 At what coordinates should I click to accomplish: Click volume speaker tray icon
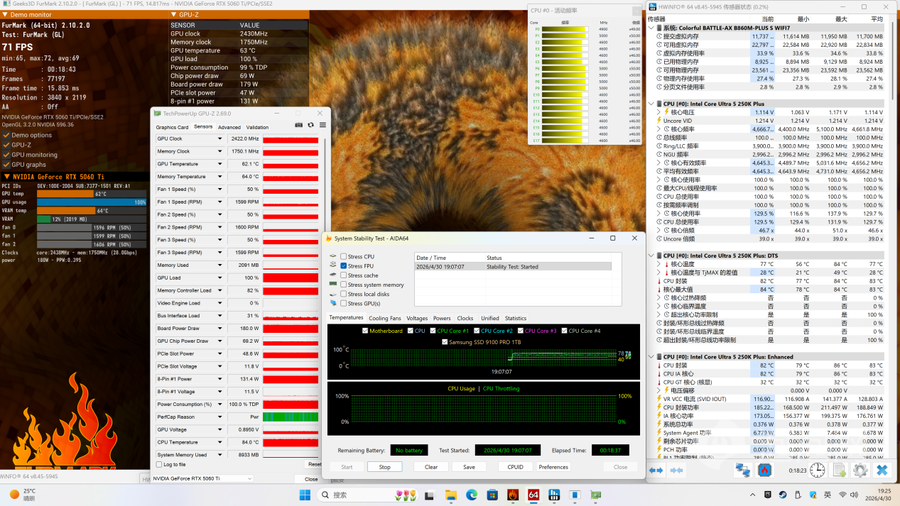(x=854, y=495)
